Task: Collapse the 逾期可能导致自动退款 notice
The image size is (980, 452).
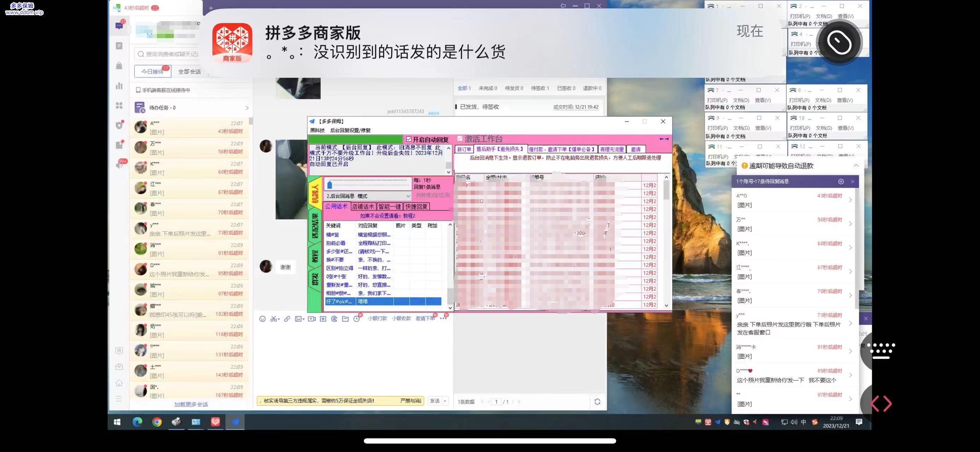Action: tap(856, 165)
